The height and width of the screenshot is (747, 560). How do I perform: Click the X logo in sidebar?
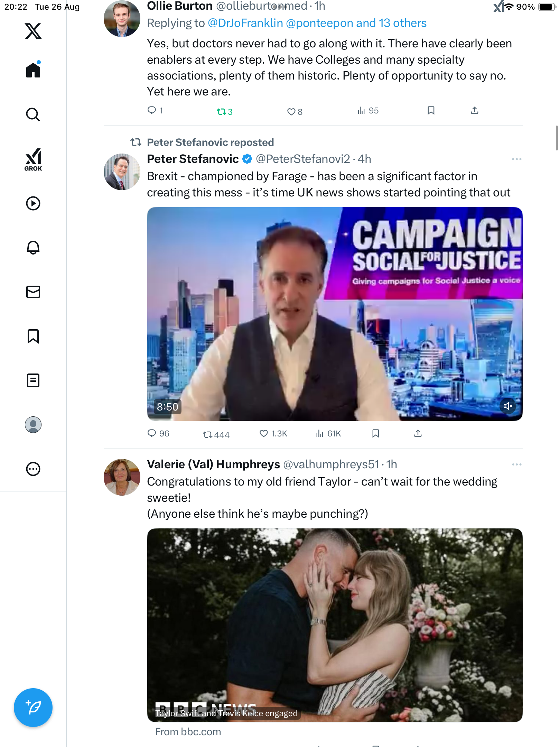33,31
